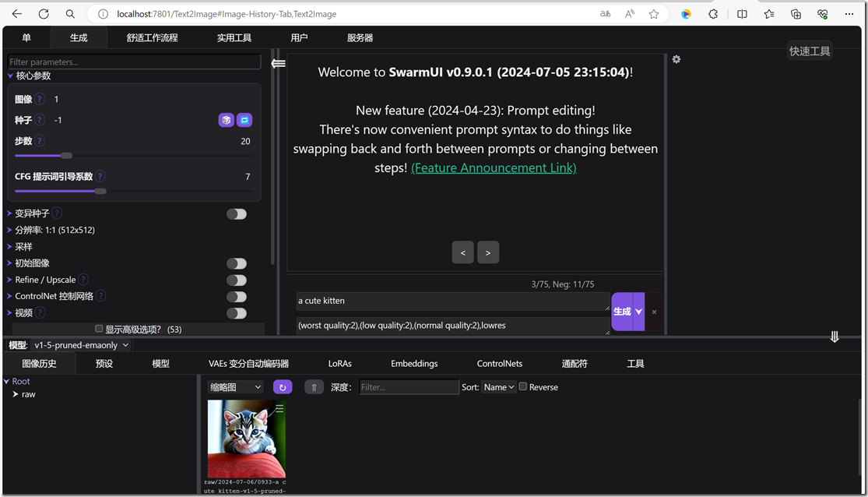868x497 pixels.
Task: Open the 生成 button dropdown arrow
Action: pyautogui.click(x=639, y=312)
